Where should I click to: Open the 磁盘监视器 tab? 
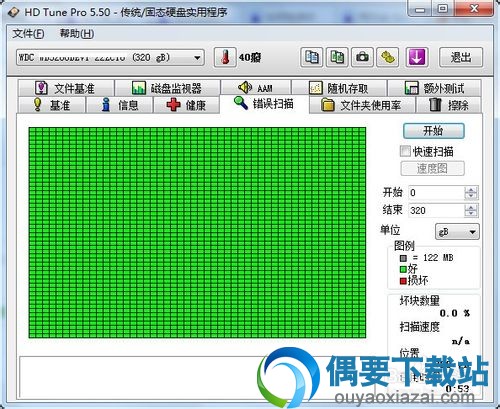click(167, 88)
